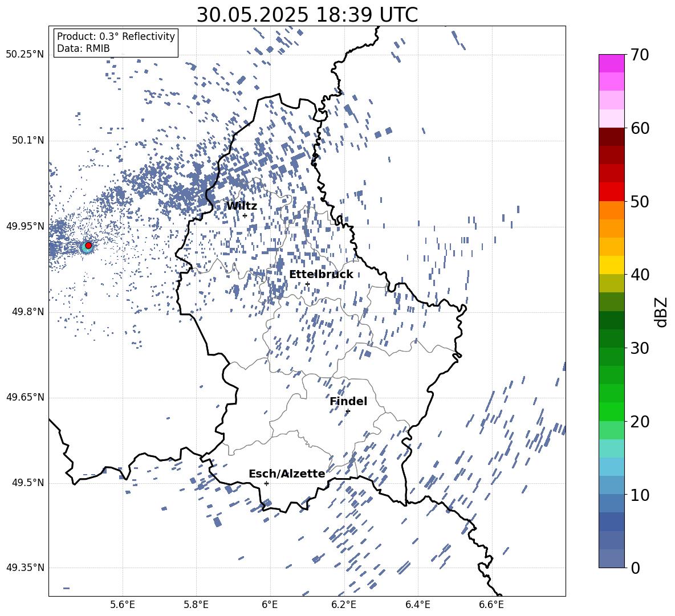Click the colorbar tick value 60
The height and width of the screenshot is (616, 675).
[640, 128]
